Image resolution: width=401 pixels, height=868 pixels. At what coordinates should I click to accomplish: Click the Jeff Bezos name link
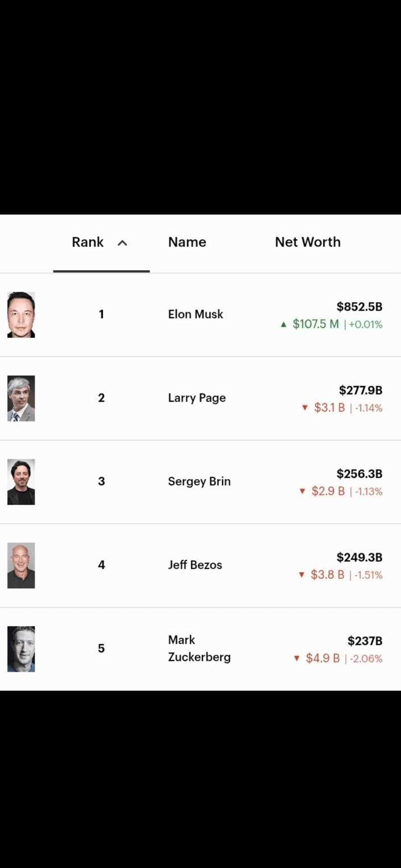click(x=195, y=565)
